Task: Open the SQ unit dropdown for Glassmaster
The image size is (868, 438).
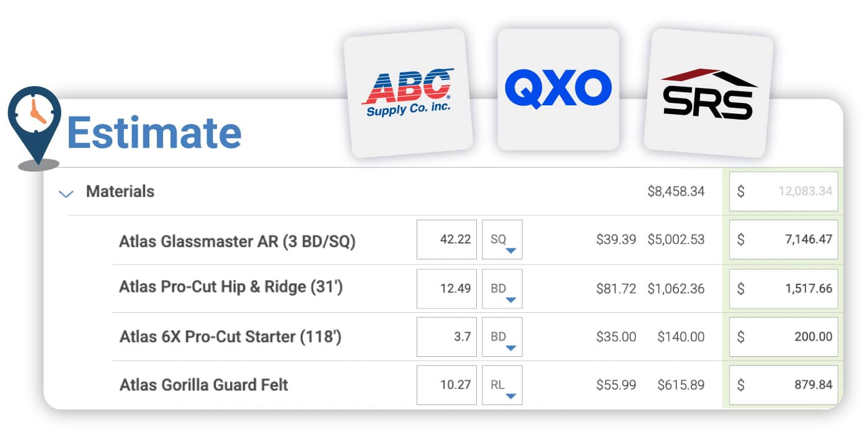Action: coord(502,240)
